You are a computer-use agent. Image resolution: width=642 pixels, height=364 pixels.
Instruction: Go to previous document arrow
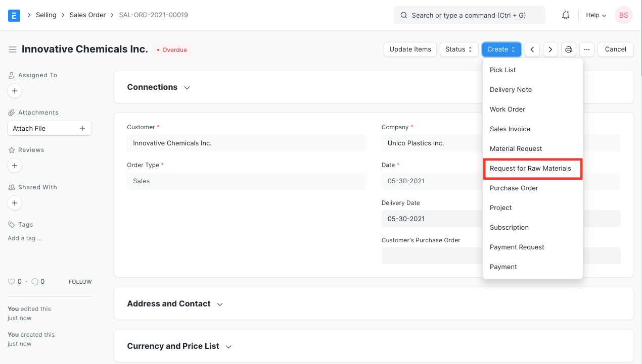click(x=532, y=49)
